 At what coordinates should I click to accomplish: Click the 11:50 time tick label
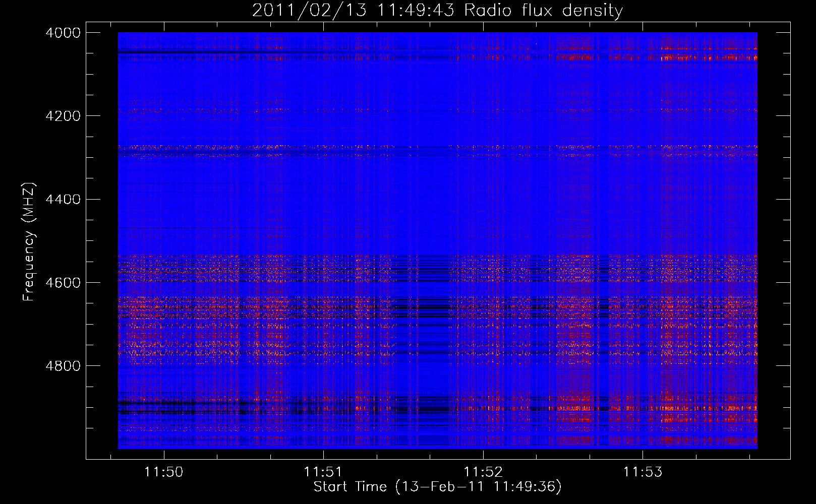coord(163,472)
